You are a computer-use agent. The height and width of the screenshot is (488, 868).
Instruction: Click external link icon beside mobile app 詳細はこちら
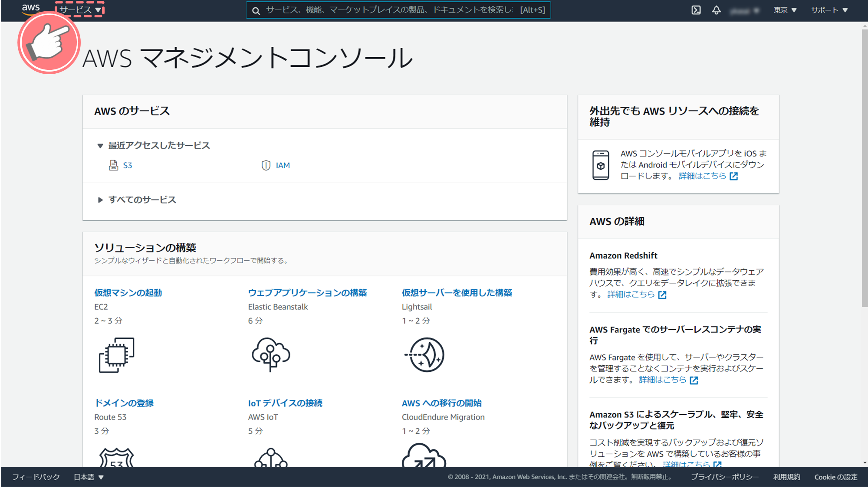[733, 176]
